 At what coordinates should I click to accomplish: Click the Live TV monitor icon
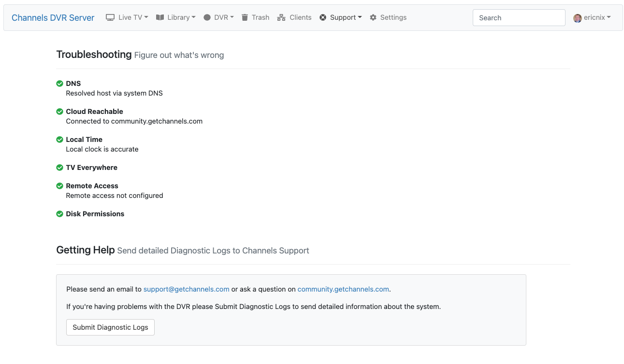[x=110, y=17]
